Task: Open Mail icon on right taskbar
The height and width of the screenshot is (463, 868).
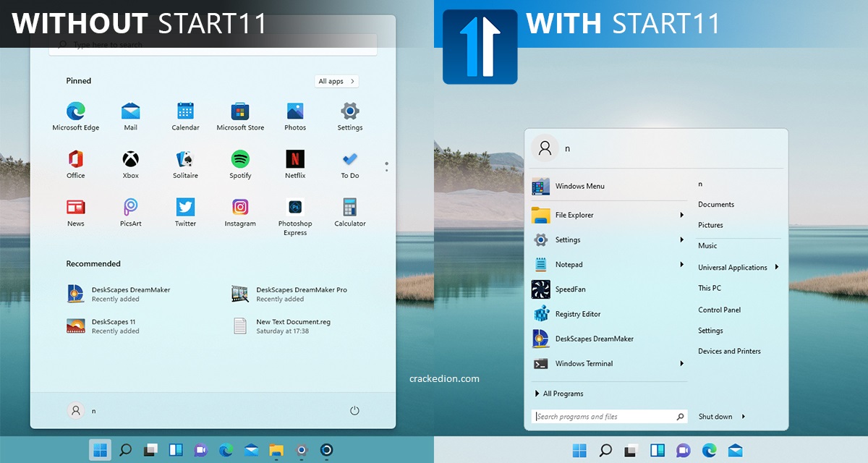Action: [x=736, y=451]
